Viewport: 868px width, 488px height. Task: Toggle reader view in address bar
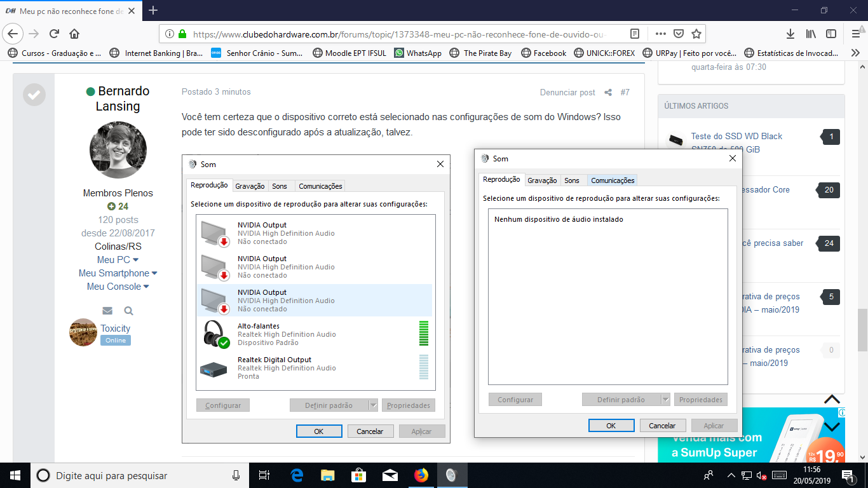(635, 34)
